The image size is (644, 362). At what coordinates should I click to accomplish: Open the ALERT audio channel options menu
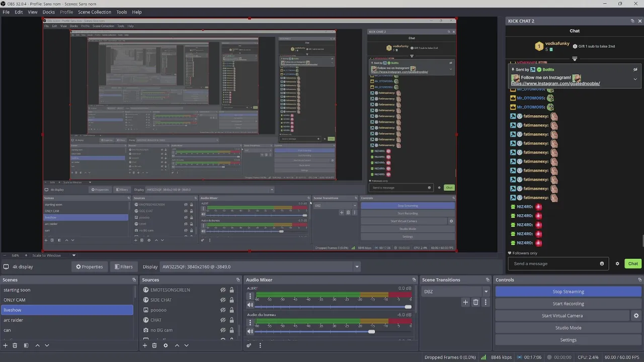tap(250, 297)
